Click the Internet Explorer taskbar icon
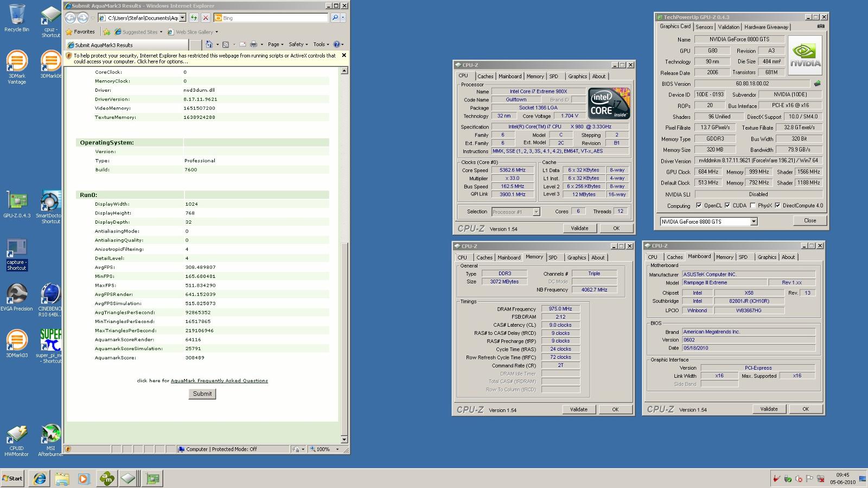This screenshot has width=868, height=488. pyautogui.click(x=40, y=479)
